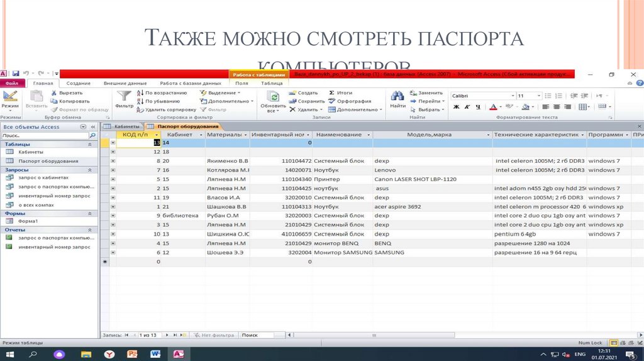
Task: Switch to the Создание ribbon tab
Action: (x=79, y=83)
